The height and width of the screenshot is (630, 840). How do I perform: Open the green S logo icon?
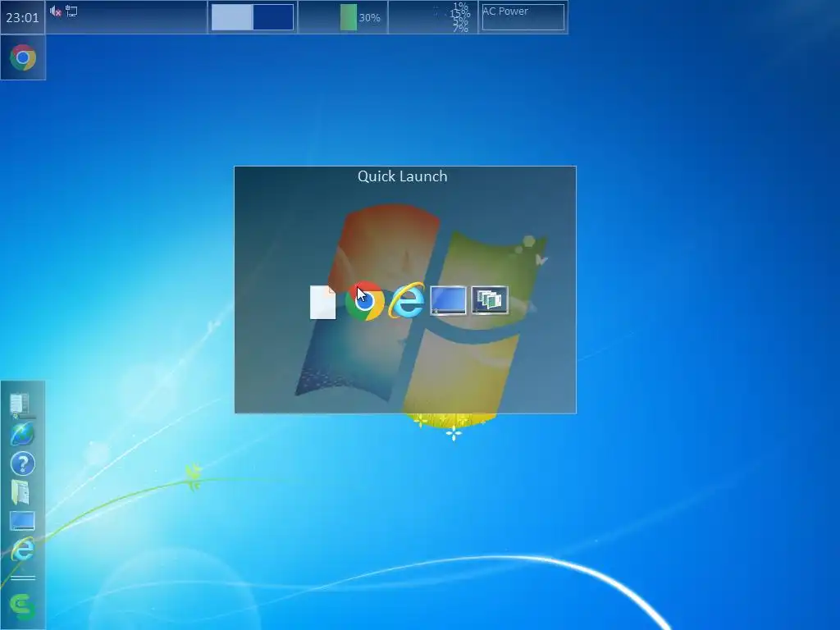pos(22,607)
